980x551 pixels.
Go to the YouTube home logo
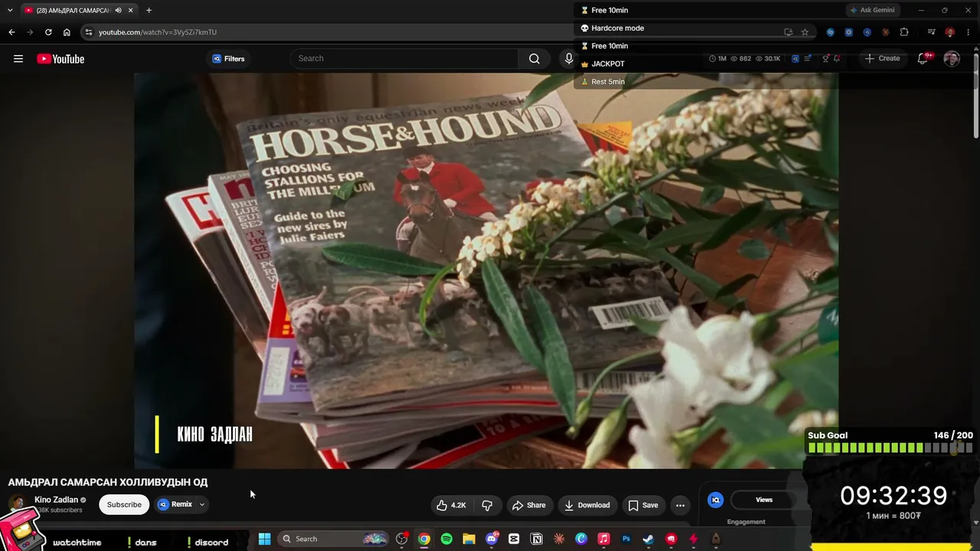60,59
